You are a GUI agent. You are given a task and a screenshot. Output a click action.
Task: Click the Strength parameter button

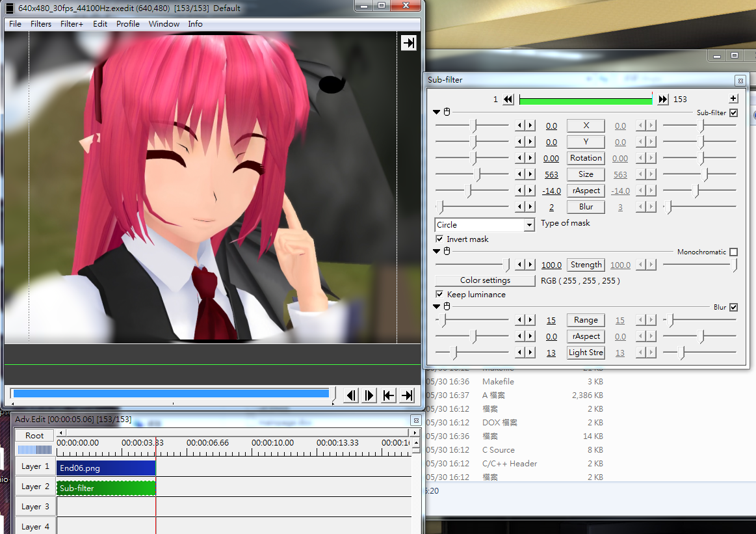coord(586,264)
